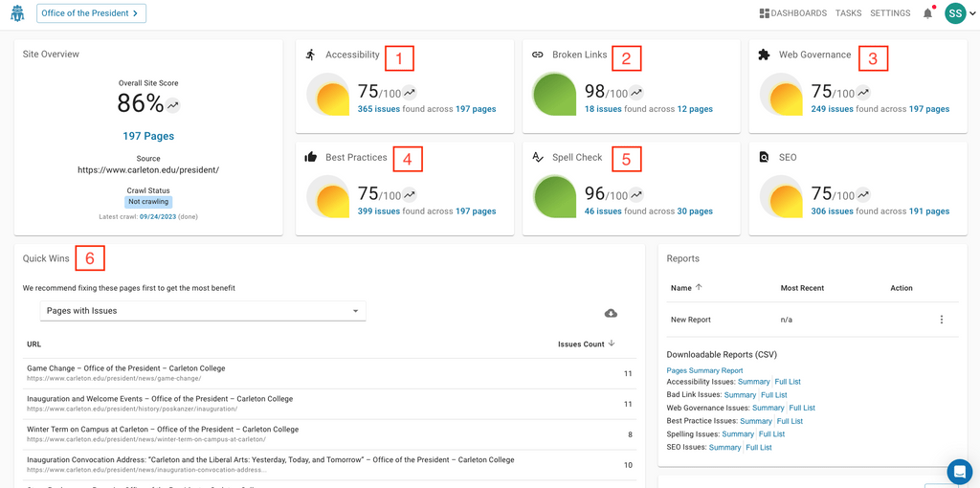Click the Web Governance score trend icon
Screen dimensions: 980x488
862,93
